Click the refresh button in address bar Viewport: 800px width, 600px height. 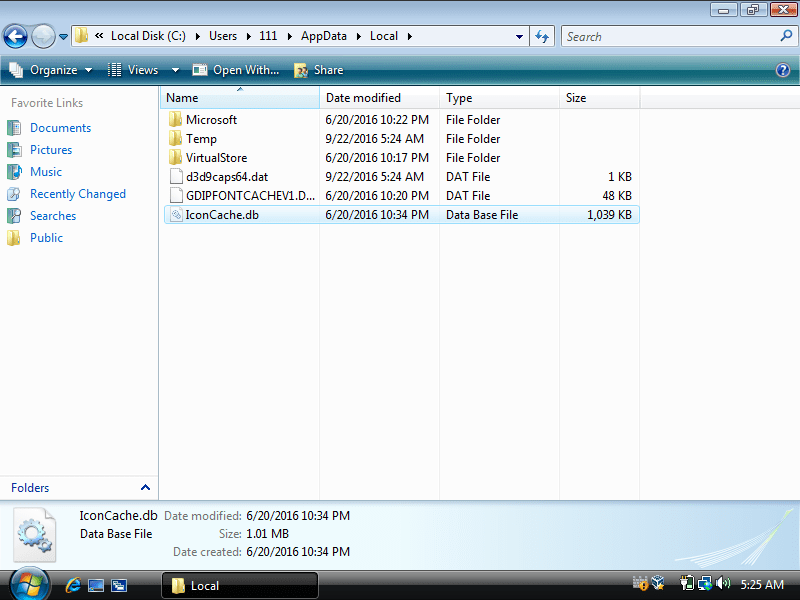(x=541, y=36)
